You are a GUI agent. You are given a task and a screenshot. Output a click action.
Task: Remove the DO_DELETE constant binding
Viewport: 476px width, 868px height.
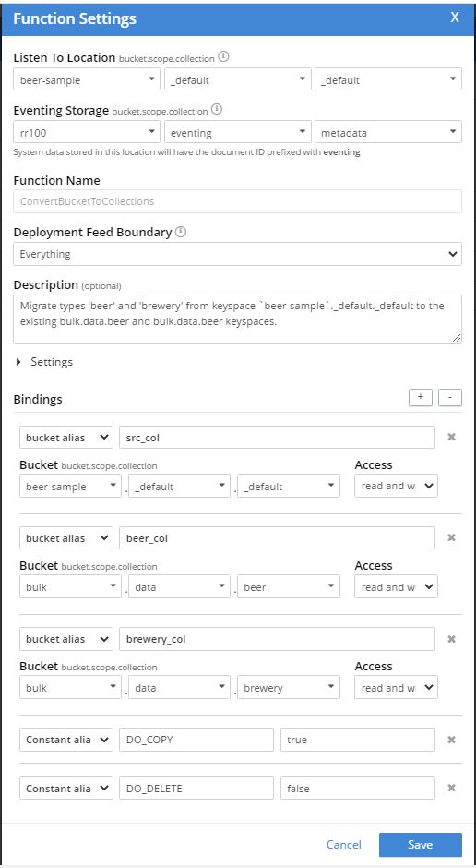pos(451,789)
